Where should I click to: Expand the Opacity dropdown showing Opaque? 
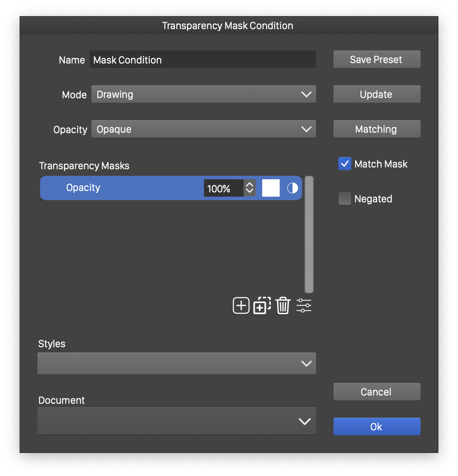(203, 129)
